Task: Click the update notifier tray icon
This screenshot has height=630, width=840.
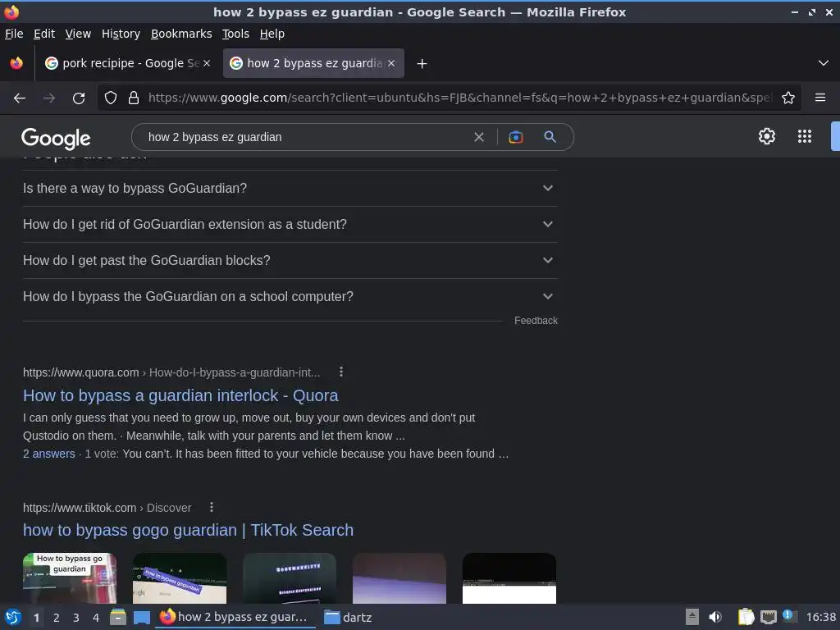Action: [x=789, y=616]
